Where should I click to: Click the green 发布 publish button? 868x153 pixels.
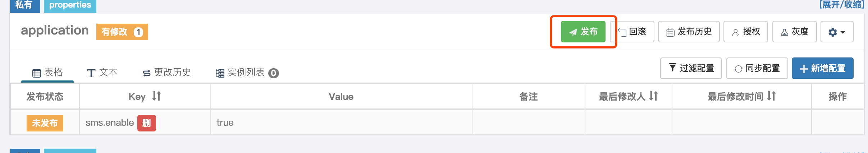tap(583, 32)
